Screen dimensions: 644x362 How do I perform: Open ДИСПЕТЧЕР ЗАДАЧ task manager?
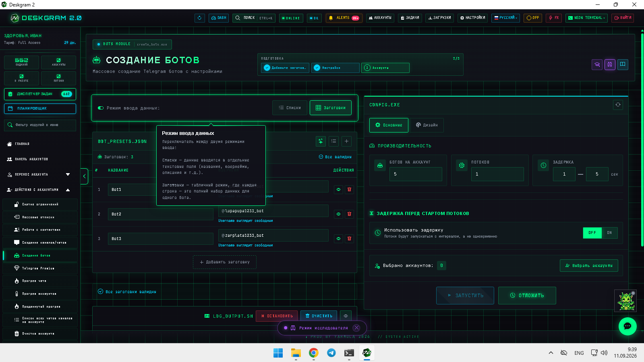point(40,94)
